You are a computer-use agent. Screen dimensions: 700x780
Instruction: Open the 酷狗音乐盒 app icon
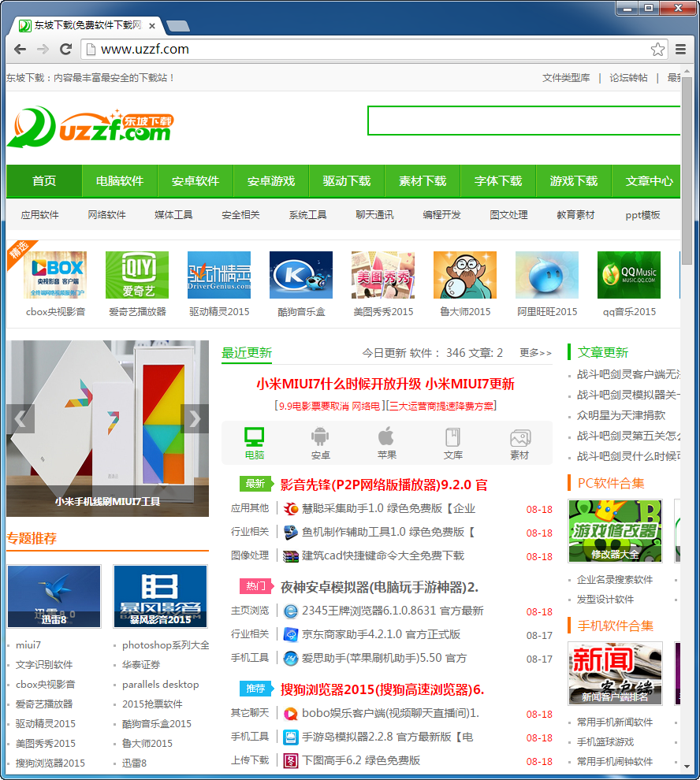click(301, 275)
